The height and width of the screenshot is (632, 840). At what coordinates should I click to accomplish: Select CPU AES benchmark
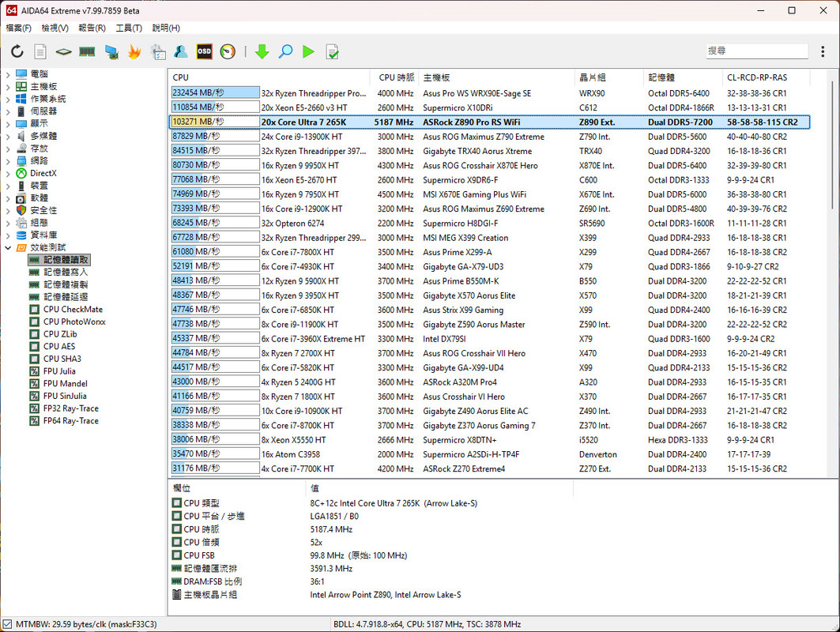coord(52,346)
